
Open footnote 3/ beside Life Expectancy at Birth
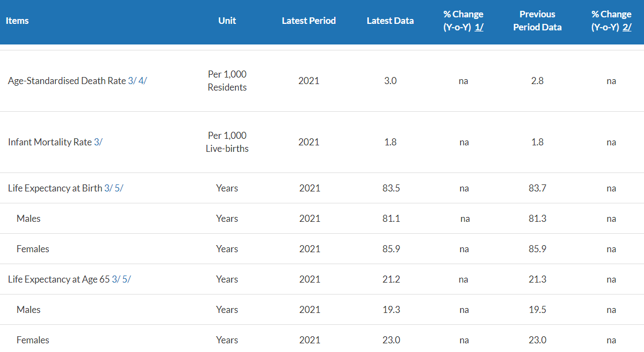click(109, 188)
